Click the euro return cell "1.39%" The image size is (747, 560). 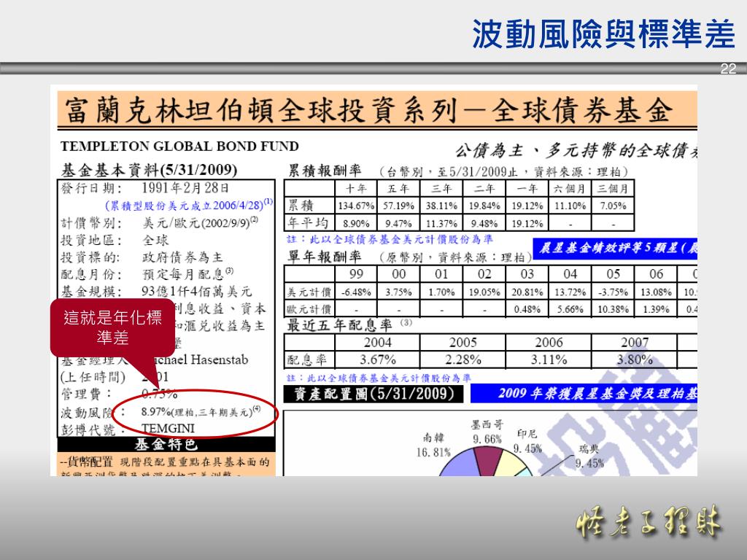tap(656, 309)
